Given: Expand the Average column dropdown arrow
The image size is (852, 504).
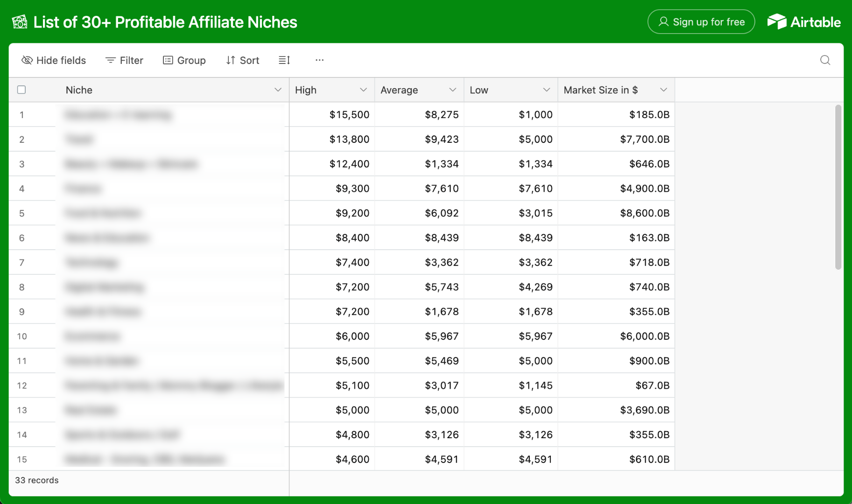Looking at the screenshot, I should (x=452, y=90).
